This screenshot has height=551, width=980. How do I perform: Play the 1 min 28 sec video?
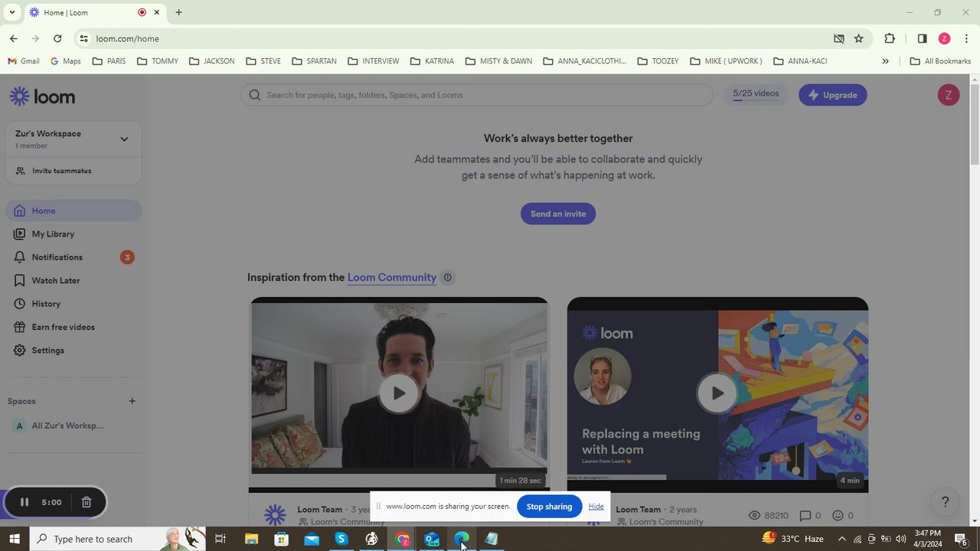click(399, 393)
